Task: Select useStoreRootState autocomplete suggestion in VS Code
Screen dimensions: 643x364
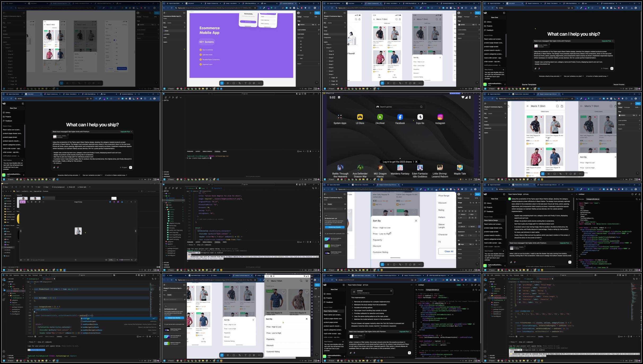Action: (119, 324)
